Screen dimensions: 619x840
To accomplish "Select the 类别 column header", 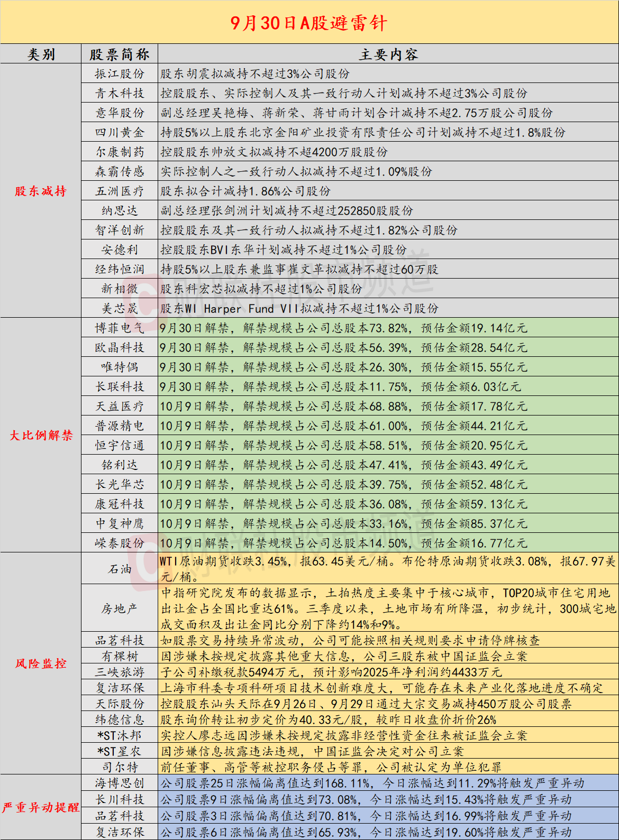I will pos(41,54).
